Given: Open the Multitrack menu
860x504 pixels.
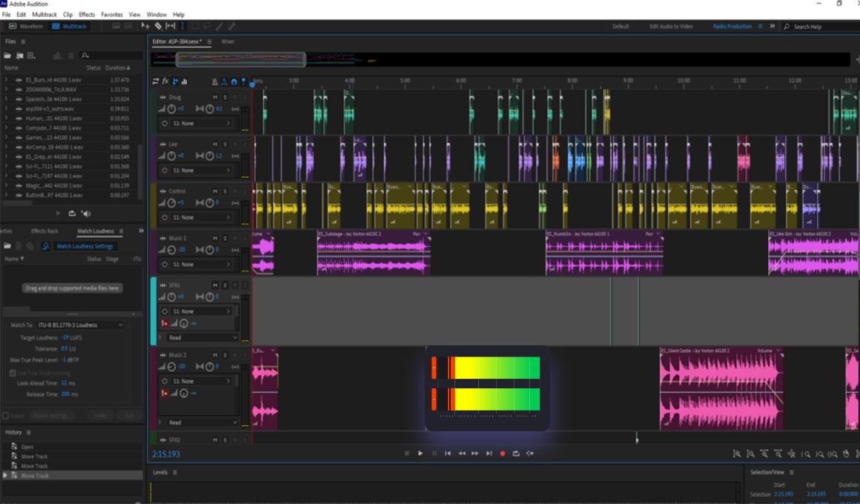Looking at the screenshot, I should [44, 15].
